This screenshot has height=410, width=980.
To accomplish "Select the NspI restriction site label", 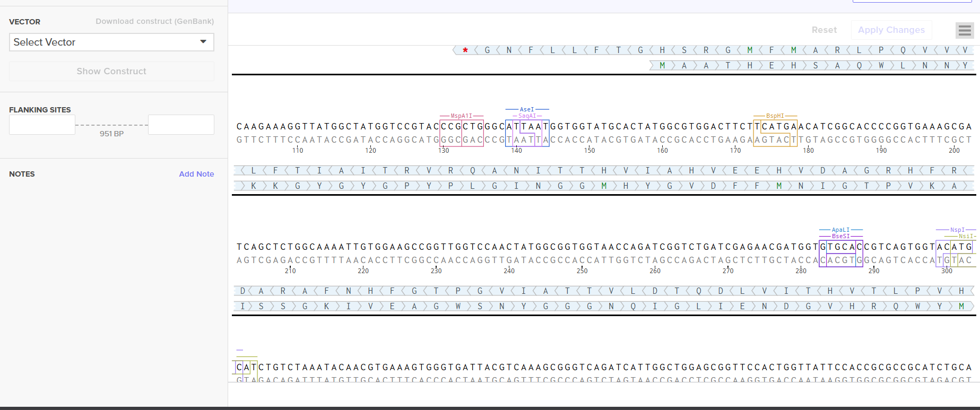I will pyautogui.click(x=957, y=230).
